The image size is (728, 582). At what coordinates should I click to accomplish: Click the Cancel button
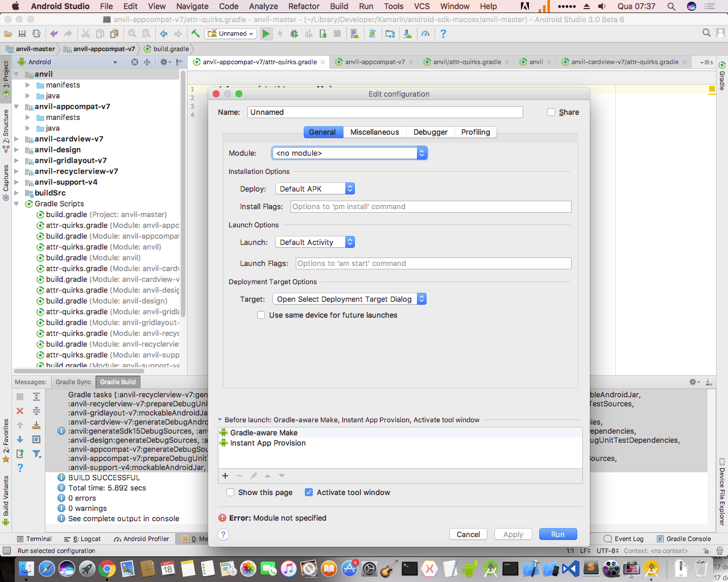468,534
